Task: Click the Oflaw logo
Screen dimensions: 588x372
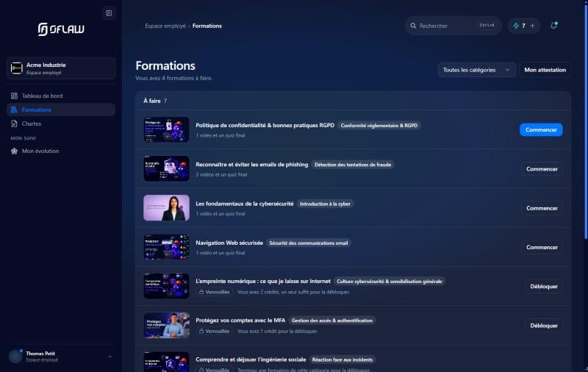Action: coord(61,29)
